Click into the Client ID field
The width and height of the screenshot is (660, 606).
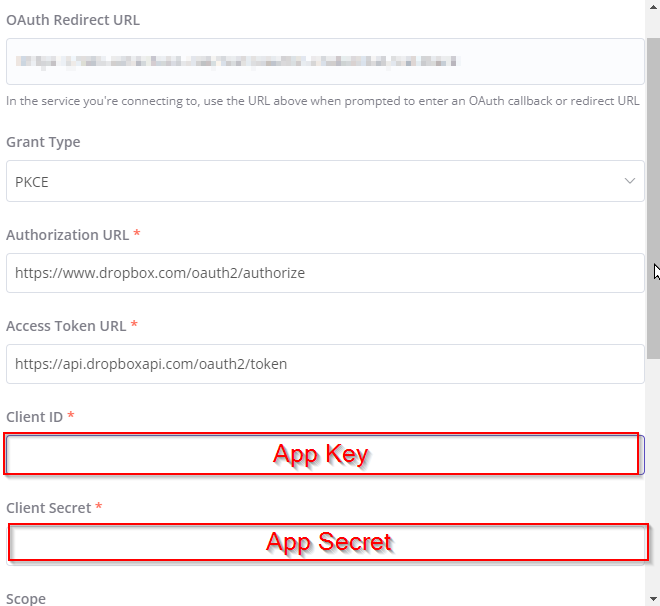click(x=322, y=454)
